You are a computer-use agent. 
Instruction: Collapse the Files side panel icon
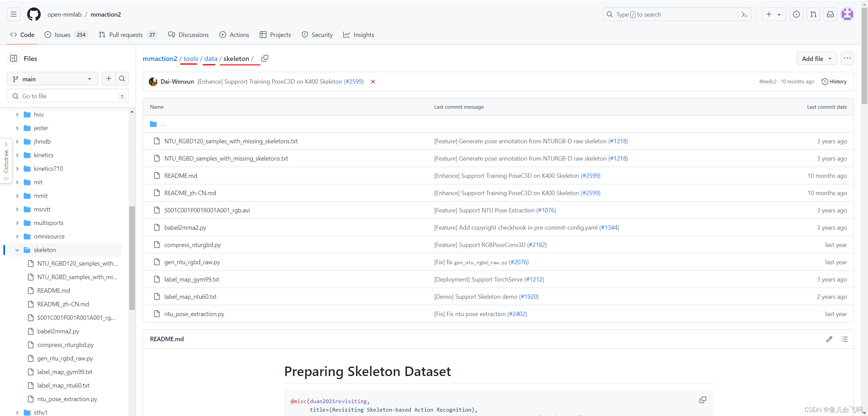[13, 58]
